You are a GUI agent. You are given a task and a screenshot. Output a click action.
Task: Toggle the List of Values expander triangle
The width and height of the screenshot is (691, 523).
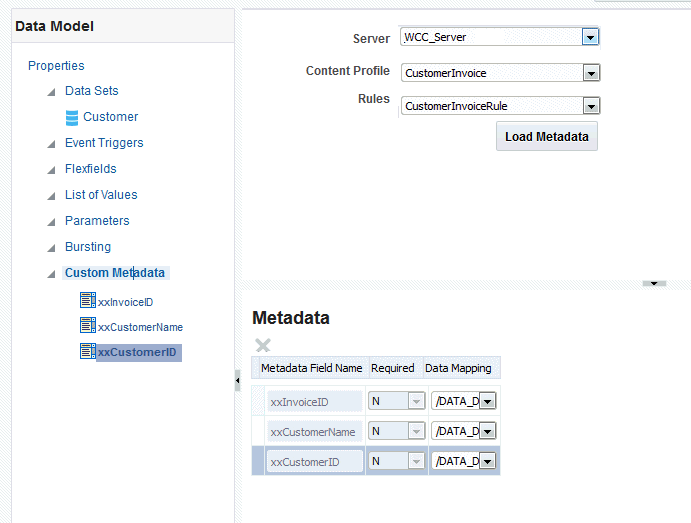[52, 196]
